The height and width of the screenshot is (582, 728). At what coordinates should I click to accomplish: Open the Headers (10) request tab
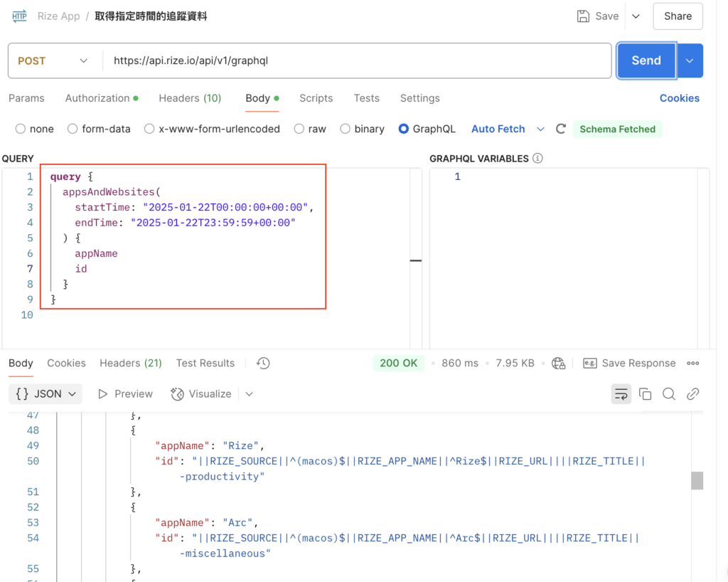coord(190,98)
